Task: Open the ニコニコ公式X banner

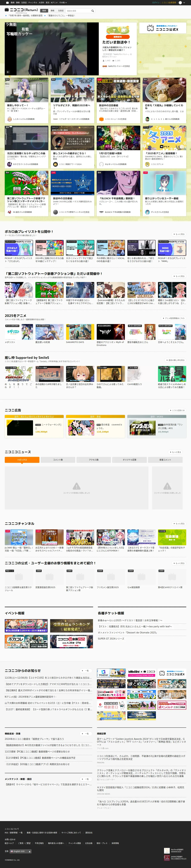Action: (163, 28)
